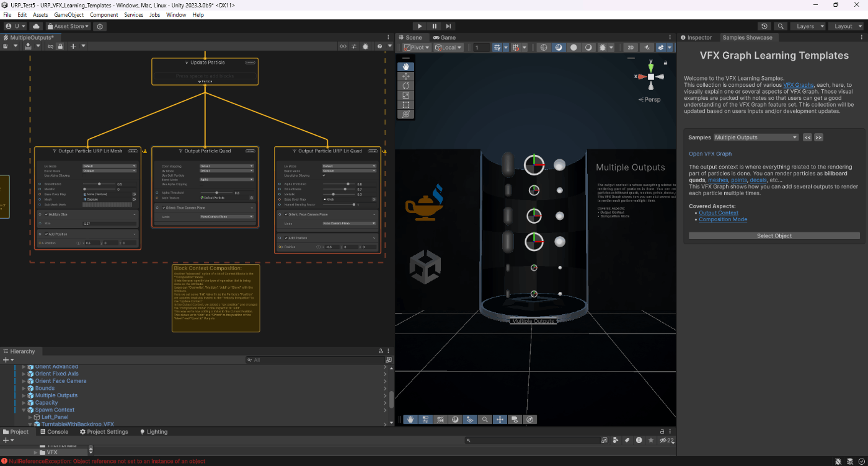This screenshot has height=466, width=868.
Task: Open the Samples Multiple Outputs dropdown
Action: [756, 138]
